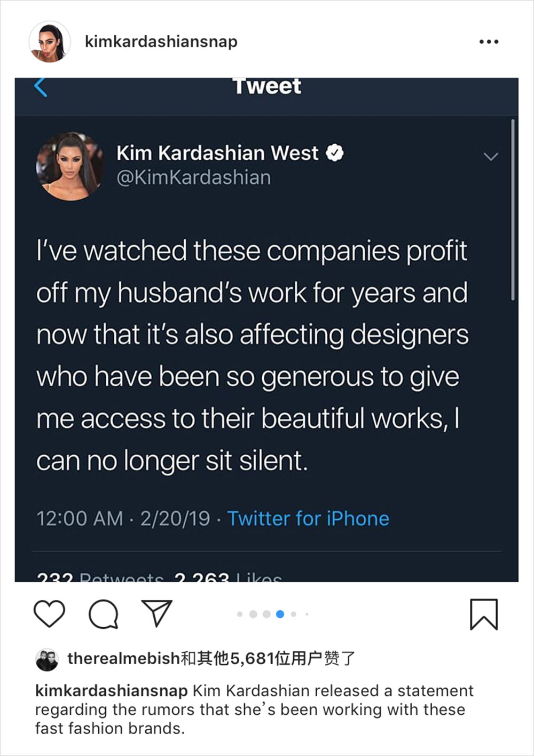Open kimkardashiansnap profile picture at top
This screenshot has width=534, height=756.
49,42
